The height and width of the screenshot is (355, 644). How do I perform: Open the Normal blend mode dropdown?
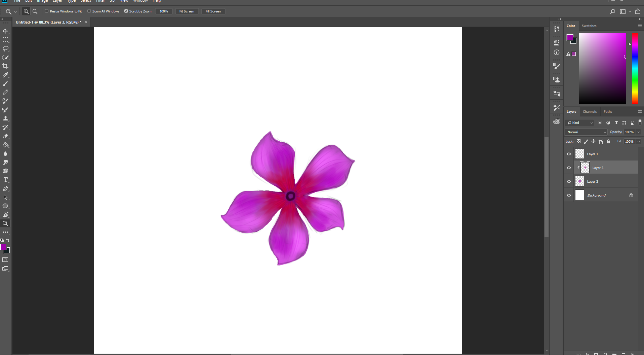click(x=586, y=132)
